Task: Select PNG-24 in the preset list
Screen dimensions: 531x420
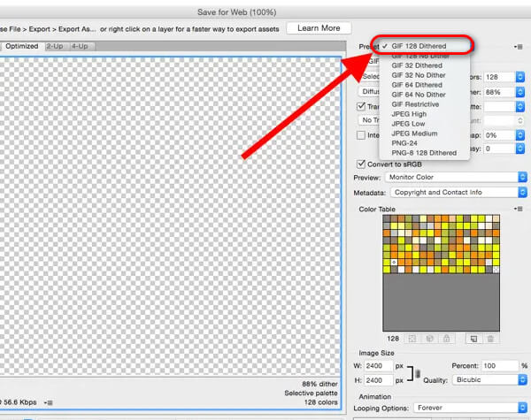Action: pos(404,143)
